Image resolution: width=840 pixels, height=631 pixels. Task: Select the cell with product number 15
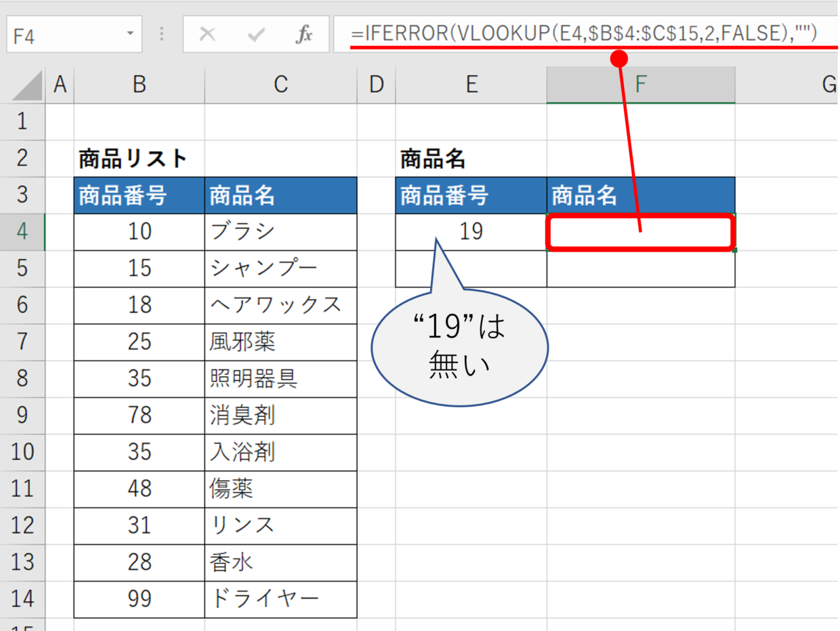(x=139, y=268)
